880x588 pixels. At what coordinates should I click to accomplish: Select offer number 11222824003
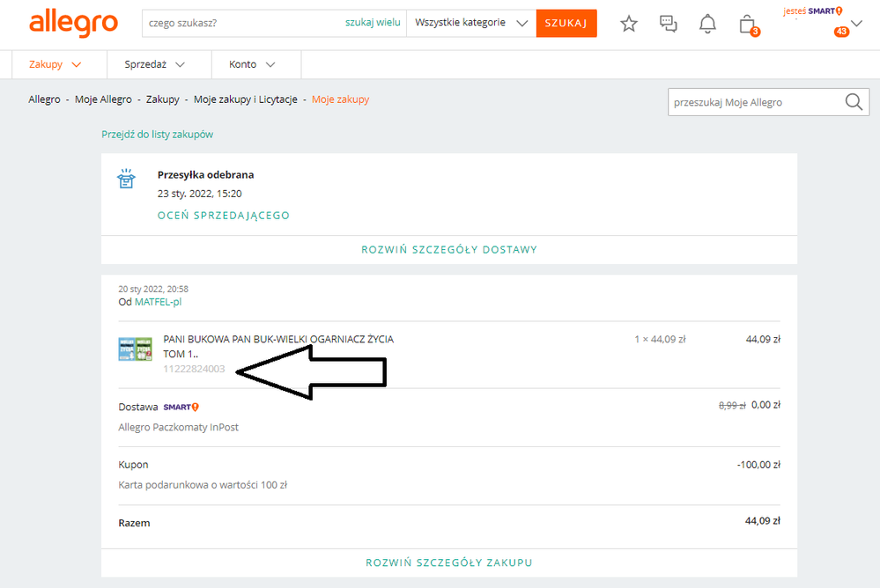point(194,369)
